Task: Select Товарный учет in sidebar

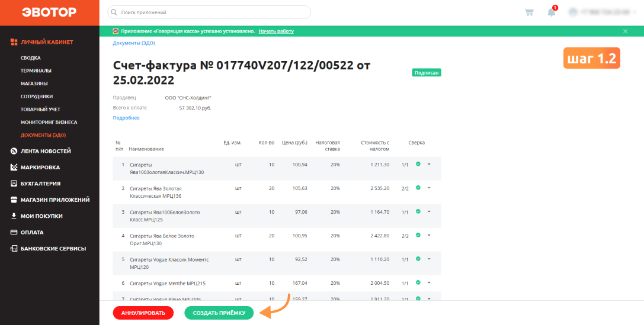Action: coord(41,110)
